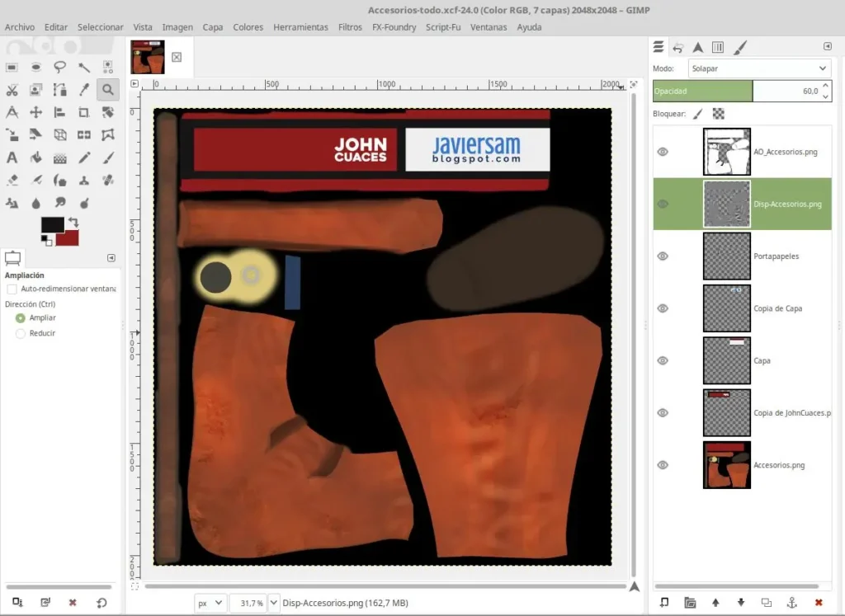Choose the Reducir zoom direction
The image size is (845, 616).
click(21, 333)
